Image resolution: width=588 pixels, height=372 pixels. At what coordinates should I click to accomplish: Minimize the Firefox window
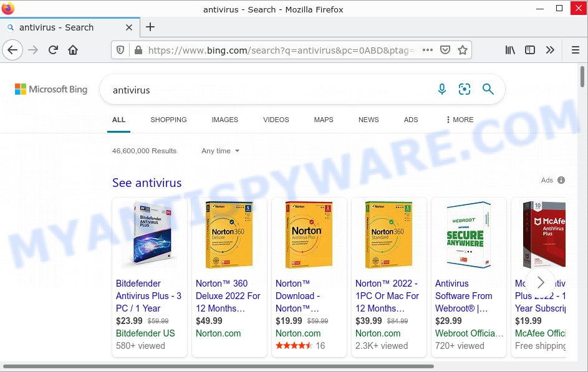point(540,8)
